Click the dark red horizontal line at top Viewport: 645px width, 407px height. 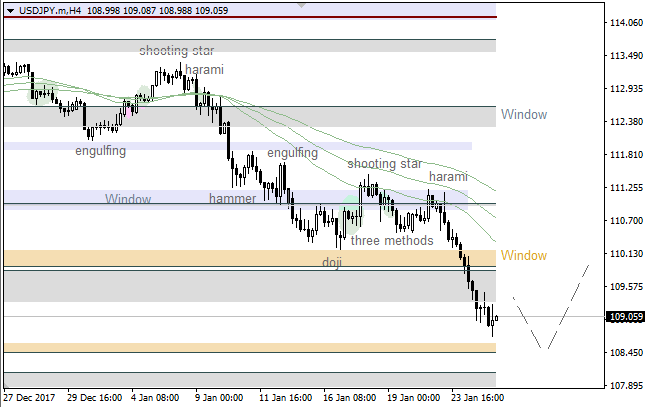point(250,17)
